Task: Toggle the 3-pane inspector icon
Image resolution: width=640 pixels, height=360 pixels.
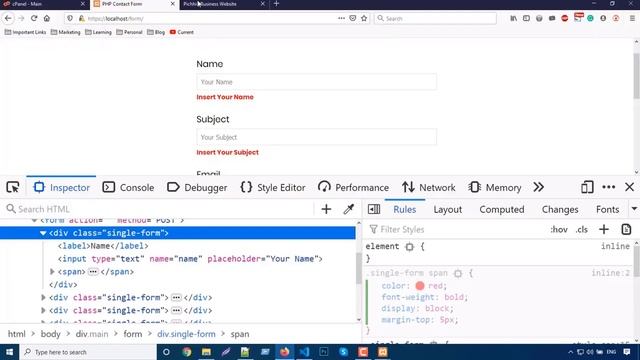Action: click(x=374, y=209)
